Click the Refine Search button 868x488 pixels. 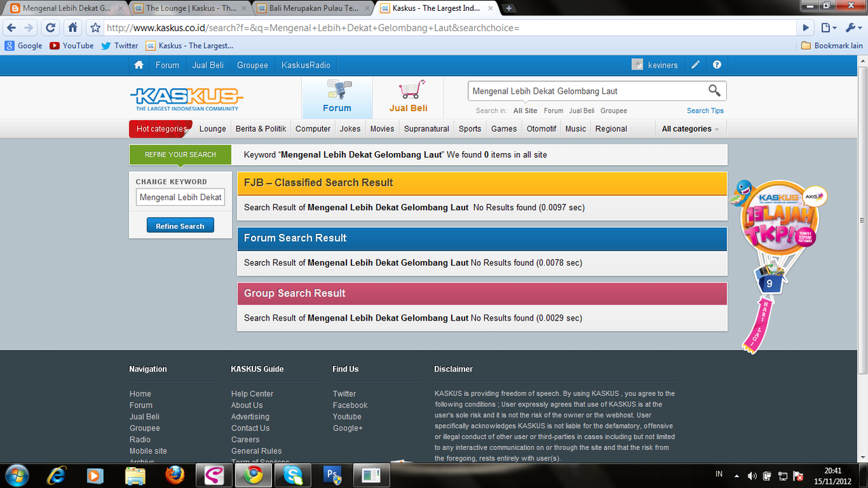pyautogui.click(x=180, y=226)
